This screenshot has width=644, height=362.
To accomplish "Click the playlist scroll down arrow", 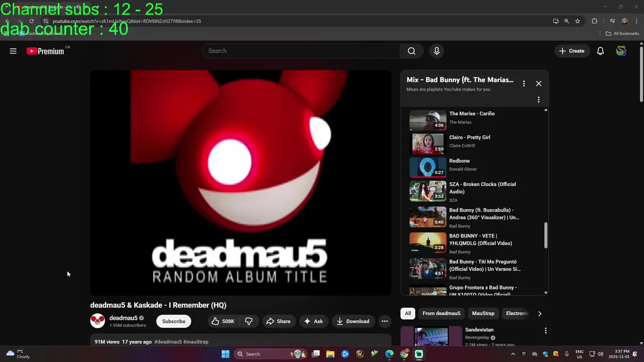I will pos(546,293).
